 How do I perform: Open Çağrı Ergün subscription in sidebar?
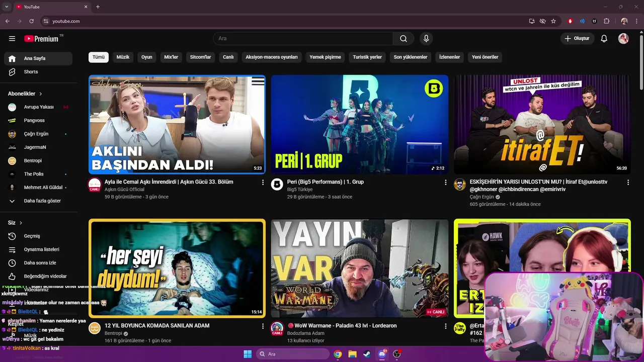point(38,134)
